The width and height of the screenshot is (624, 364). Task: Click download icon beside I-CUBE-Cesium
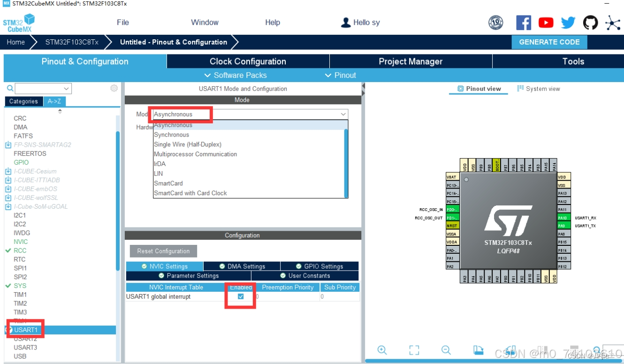[8, 171]
